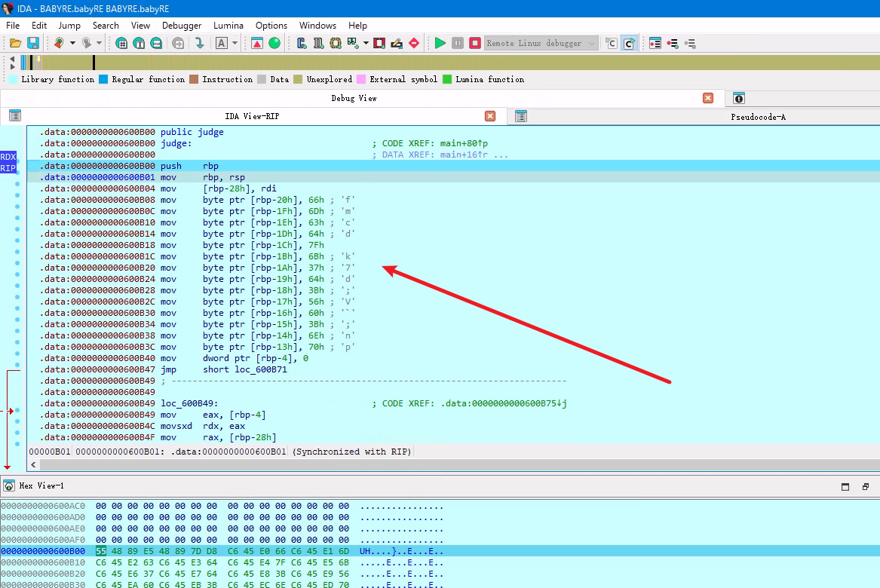Switch to the Pseudocode-A tab
Image resolution: width=880 pixels, height=588 pixels.
(x=758, y=117)
